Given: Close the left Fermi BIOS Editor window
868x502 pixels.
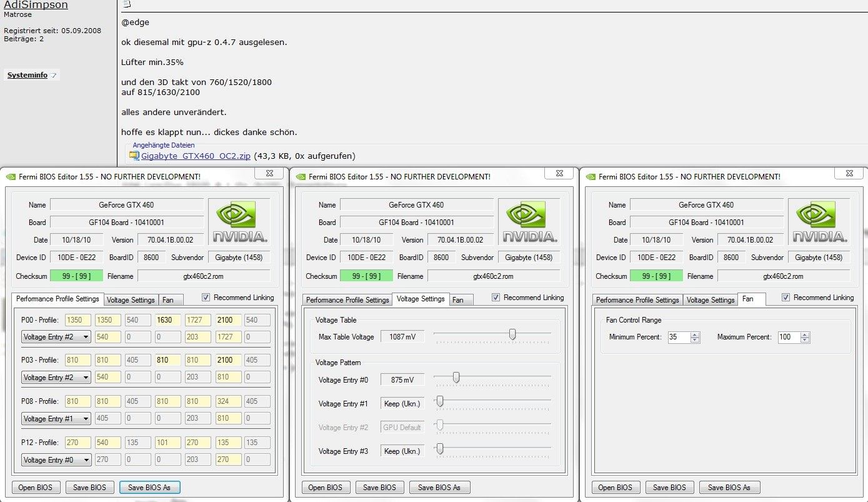Looking at the screenshot, I should [269, 173].
